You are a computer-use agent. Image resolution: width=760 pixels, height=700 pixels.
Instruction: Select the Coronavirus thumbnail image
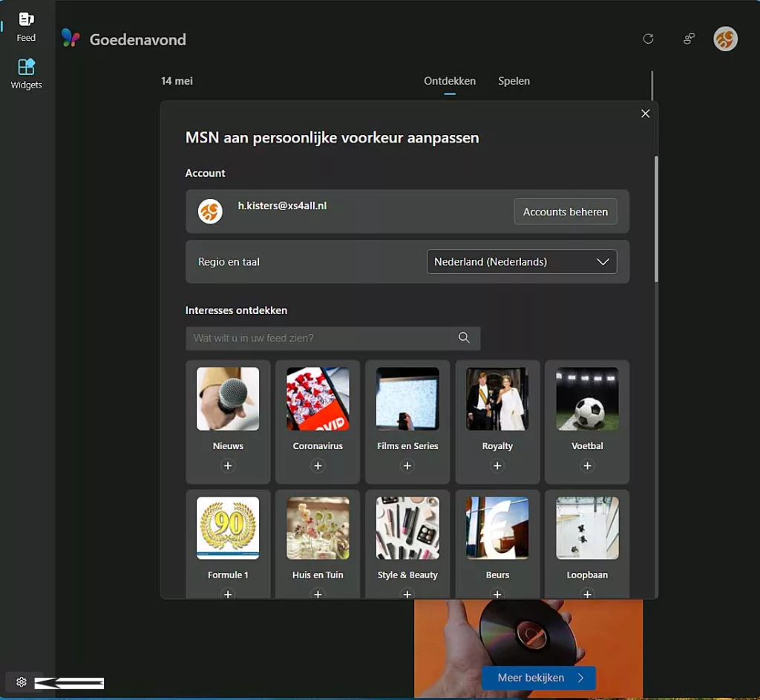point(318,399)
